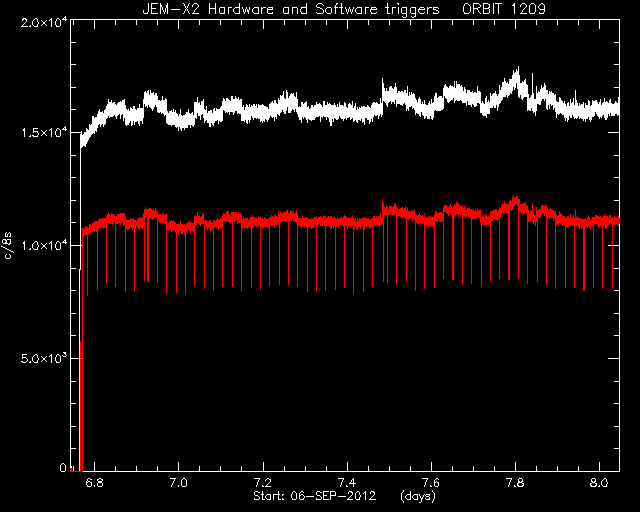Screen dimensions: 640x512
Task: Click the 8.0 x-axis tick label
Action: pyautogui.click(x=599, y=483)
